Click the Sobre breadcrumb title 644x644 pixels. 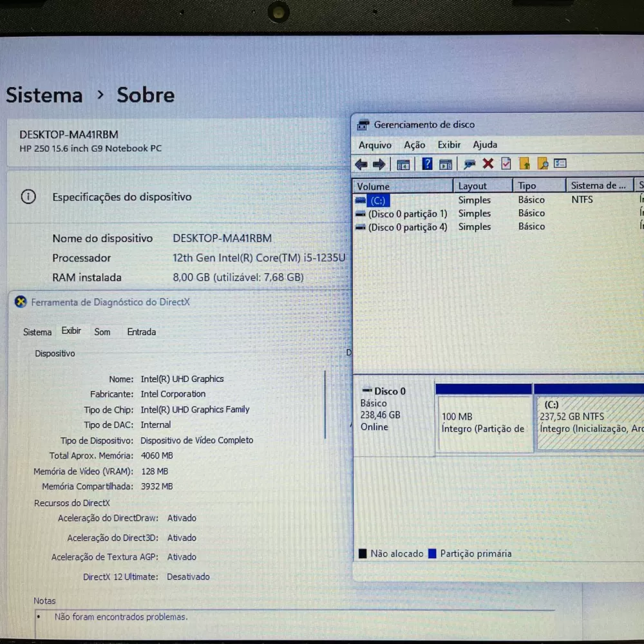(146, 95)
